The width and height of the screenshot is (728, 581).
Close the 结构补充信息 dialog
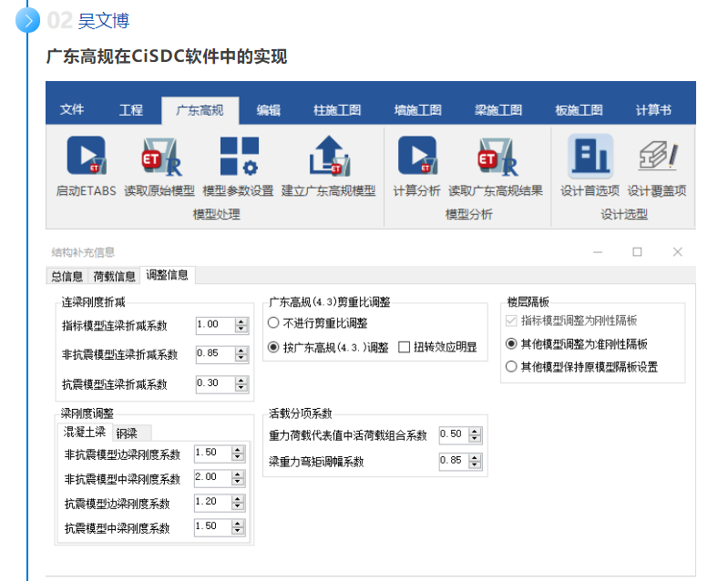[x=678, y=252]
